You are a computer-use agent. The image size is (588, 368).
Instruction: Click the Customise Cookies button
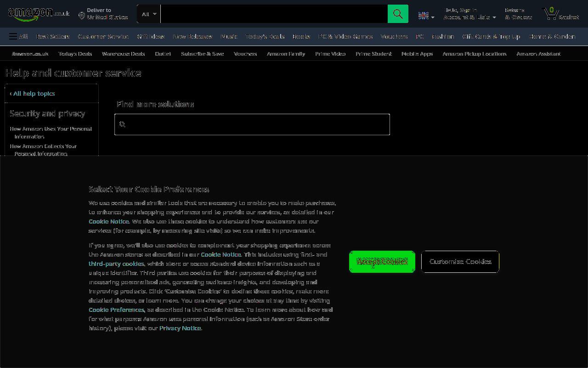[460, 262]
